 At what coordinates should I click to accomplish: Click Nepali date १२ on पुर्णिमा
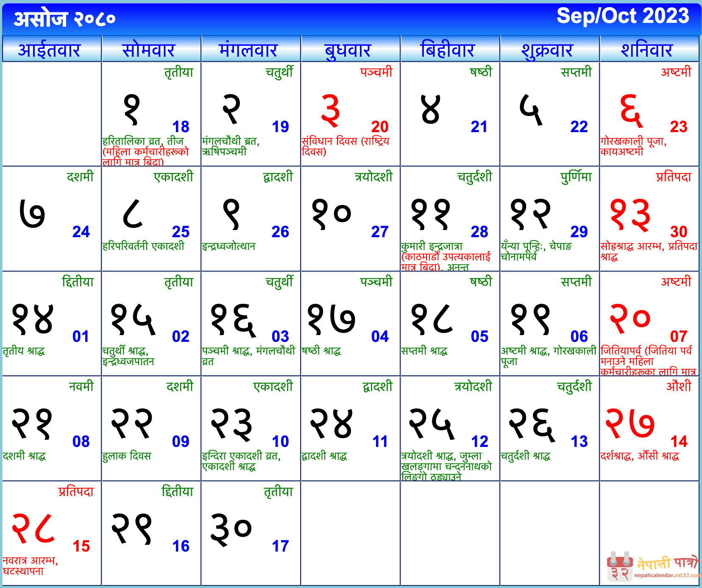[531, 214]
